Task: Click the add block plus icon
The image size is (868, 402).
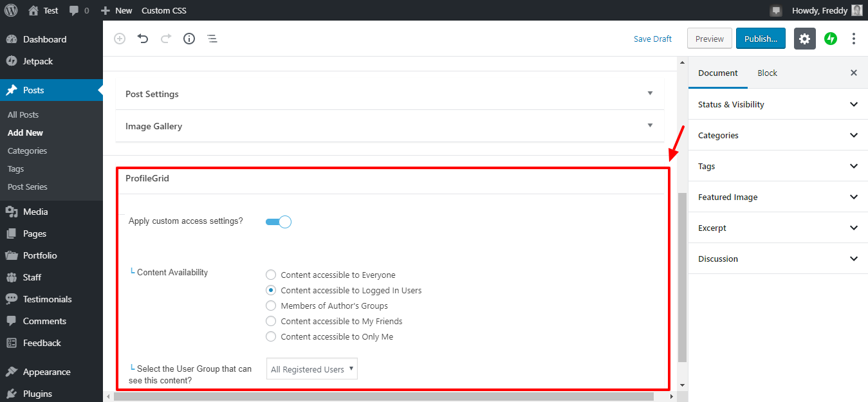Action: 120,39
